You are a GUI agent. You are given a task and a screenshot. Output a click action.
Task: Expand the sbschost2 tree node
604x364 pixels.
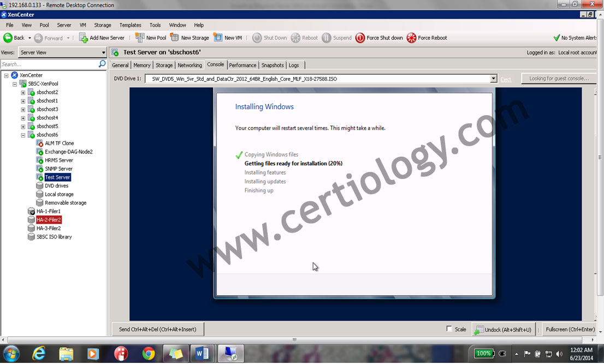tap(23, 92)
